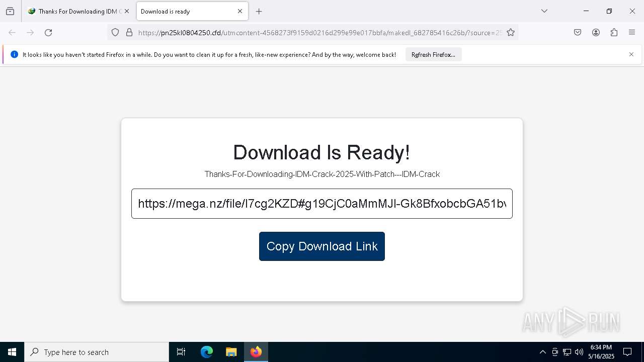The width and height of the screenshot is (644, 362).
Task: Click the Firefox taskbar icon
Action: coord(256,352)
